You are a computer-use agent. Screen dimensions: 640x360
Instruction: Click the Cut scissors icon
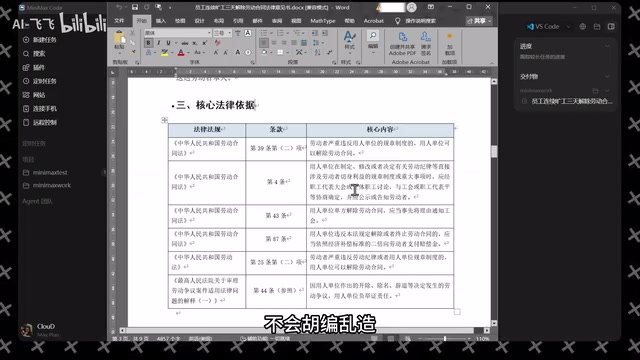[132, 33]
